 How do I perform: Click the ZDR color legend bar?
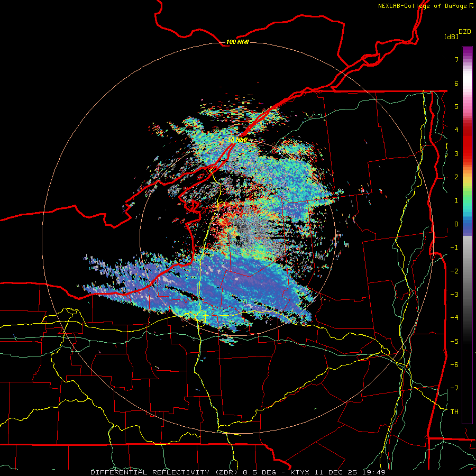pyautogui.click(x=467, y=235)
